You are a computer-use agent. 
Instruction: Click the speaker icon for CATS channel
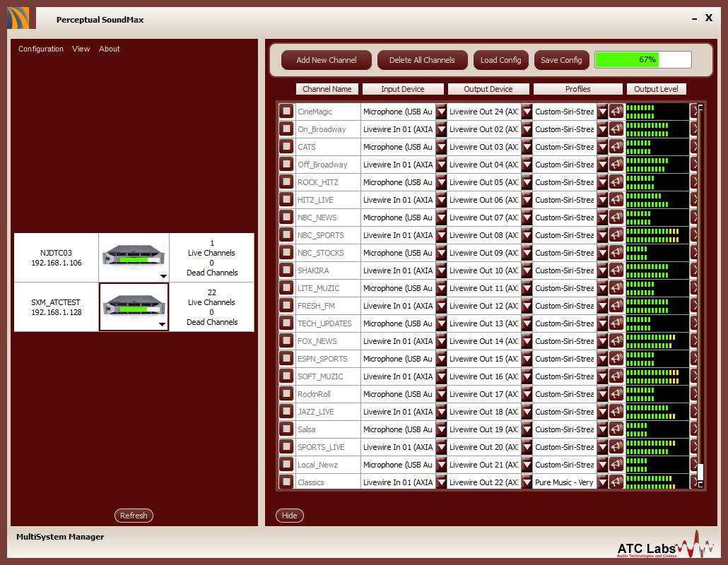point(616,147)
